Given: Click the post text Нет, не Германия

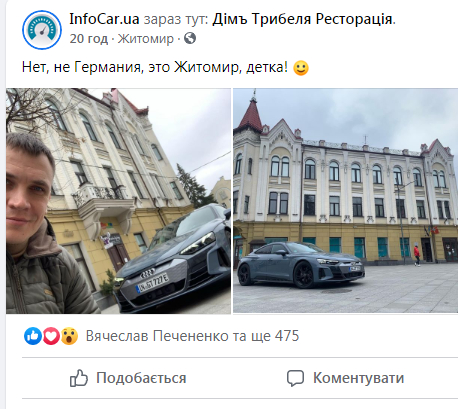Looking at the screenshot, I should click(81, 67).
